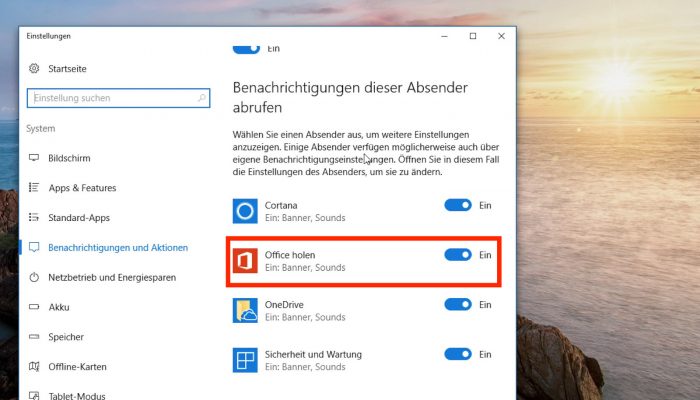Click the Benachrichtigungen speech bubble icon
This screenshot has height=400, width=700.
(x=34, y=247)
